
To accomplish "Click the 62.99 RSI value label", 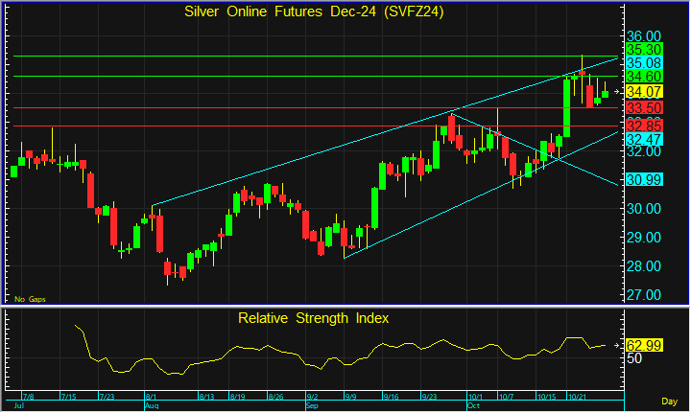I will click(x=644, y=345).
